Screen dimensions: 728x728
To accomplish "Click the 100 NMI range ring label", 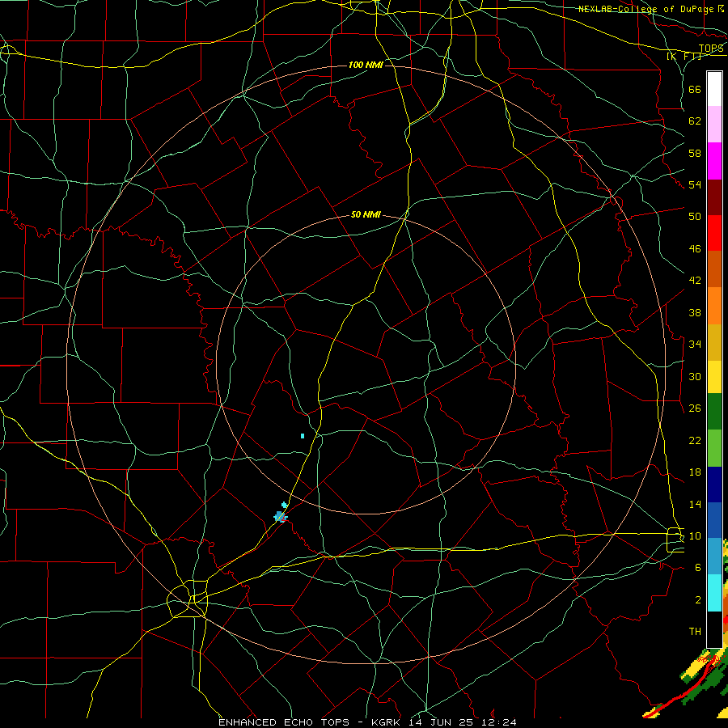I will [x=366, y=65].
